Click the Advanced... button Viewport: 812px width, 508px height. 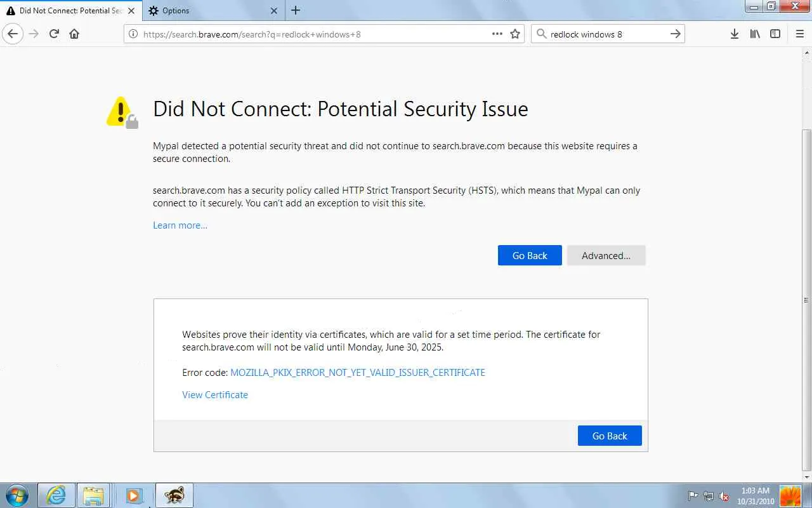(x=606, y=255)
